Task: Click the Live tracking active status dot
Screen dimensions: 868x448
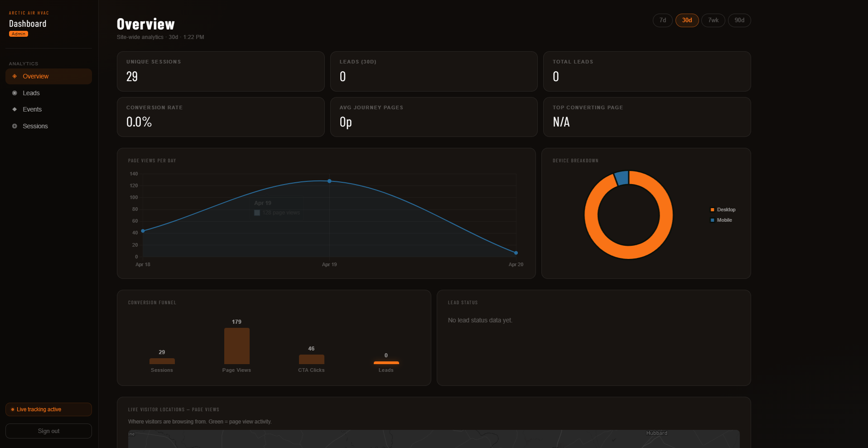Action: click(x=13, y=409)
